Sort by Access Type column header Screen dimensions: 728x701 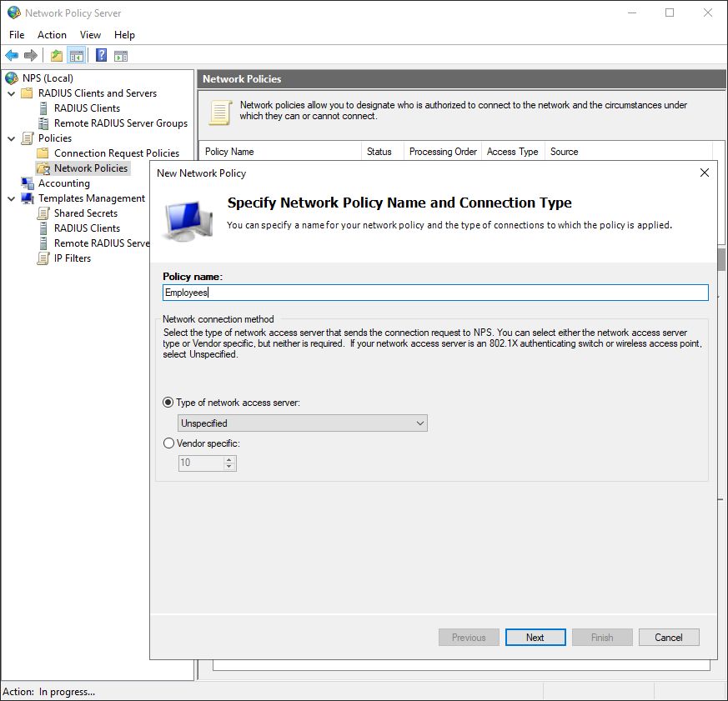(513, 152)
